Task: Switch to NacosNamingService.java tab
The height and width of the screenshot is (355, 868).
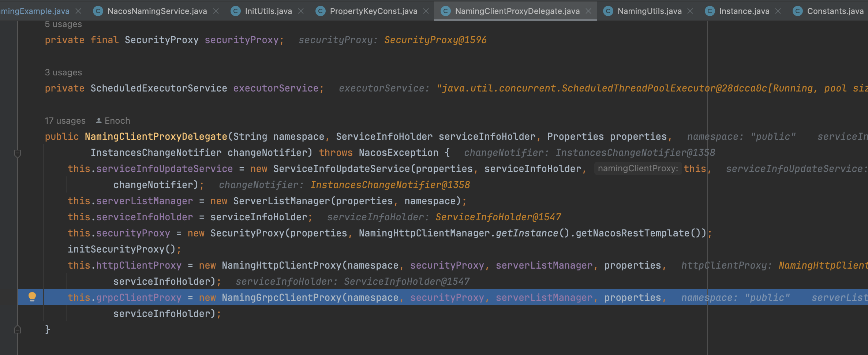Action: (157, 11)
